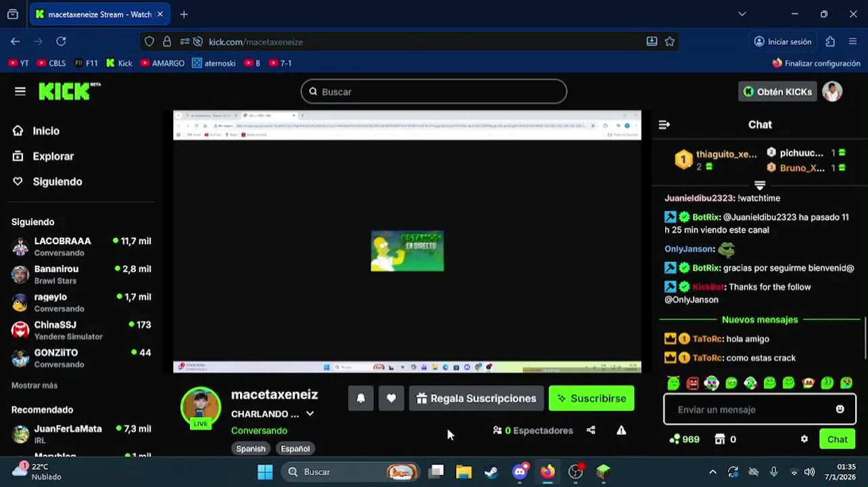Screen dimensions: 868x487
Task: Click the user profile avatar at top right
Action: 832,91
